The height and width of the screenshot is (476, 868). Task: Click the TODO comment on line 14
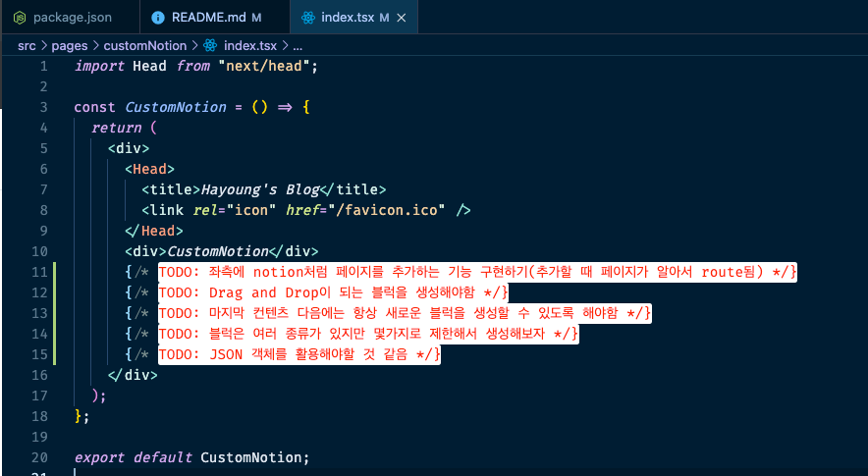click(368, 334)
